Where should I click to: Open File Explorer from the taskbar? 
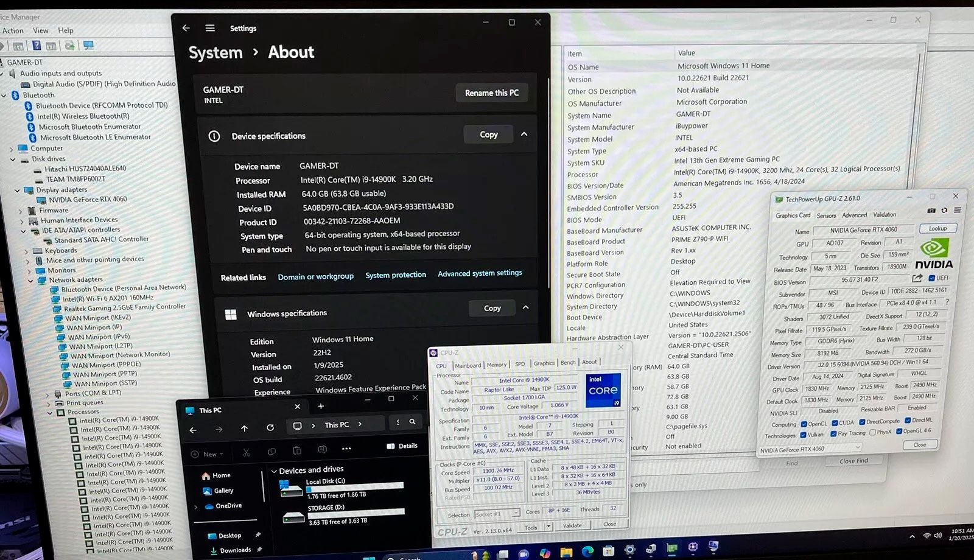click(566, 553)
